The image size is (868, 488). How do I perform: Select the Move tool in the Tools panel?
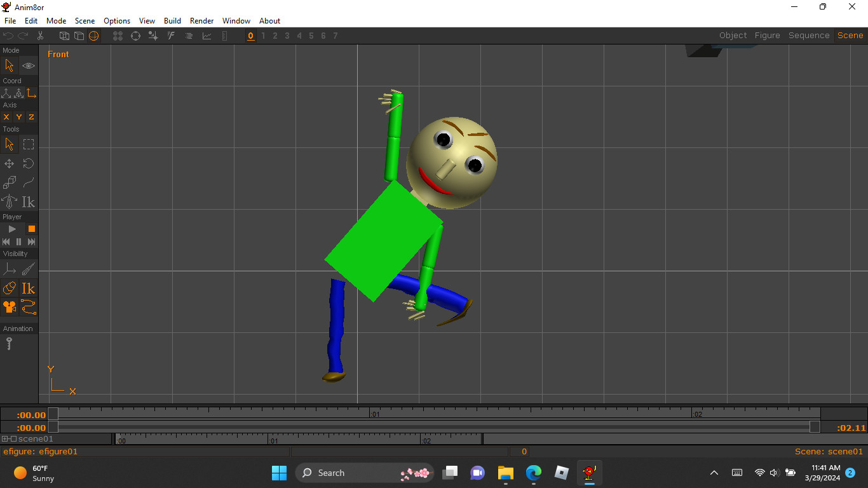pos(10,163)
